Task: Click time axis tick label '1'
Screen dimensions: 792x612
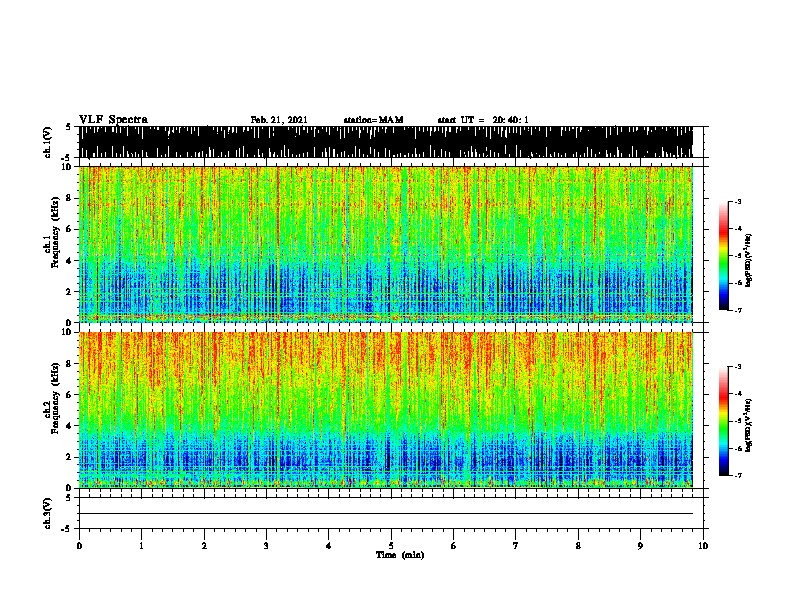Action: (x=141, y=546)
